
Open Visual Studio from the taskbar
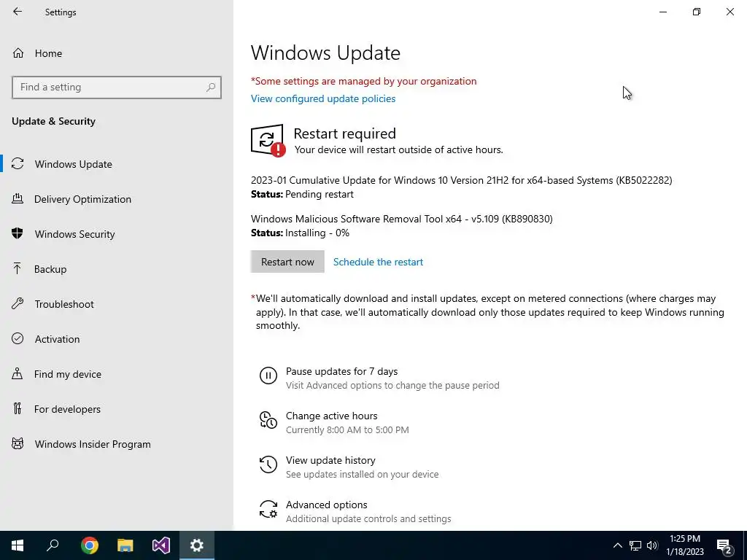point(161,545)
